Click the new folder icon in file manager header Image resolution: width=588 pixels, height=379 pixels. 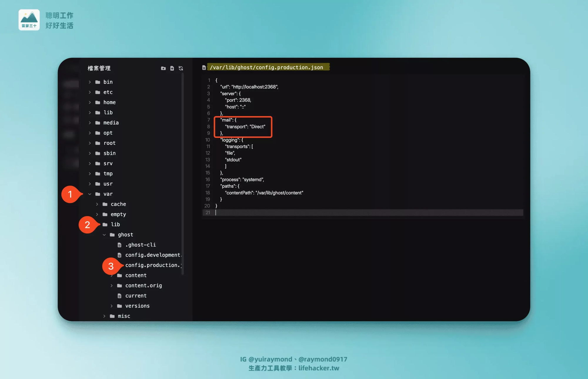[163, 68]
